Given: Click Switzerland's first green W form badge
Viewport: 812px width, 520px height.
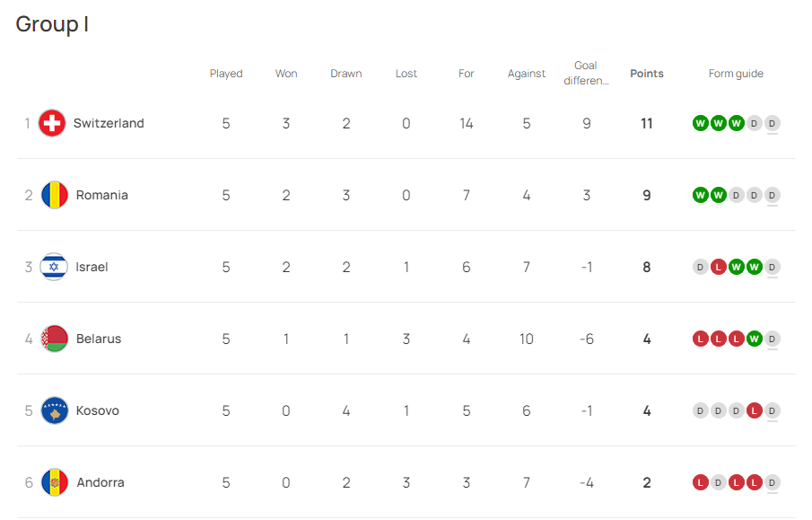Looking at the screenshot, I should pyautogui.click(x=701, y=123).
